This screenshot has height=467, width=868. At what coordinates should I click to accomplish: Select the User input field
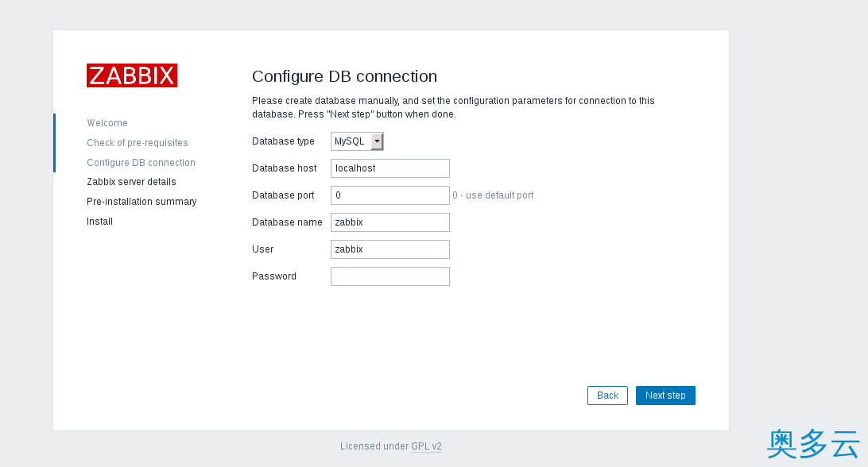(x=389, y=249)
